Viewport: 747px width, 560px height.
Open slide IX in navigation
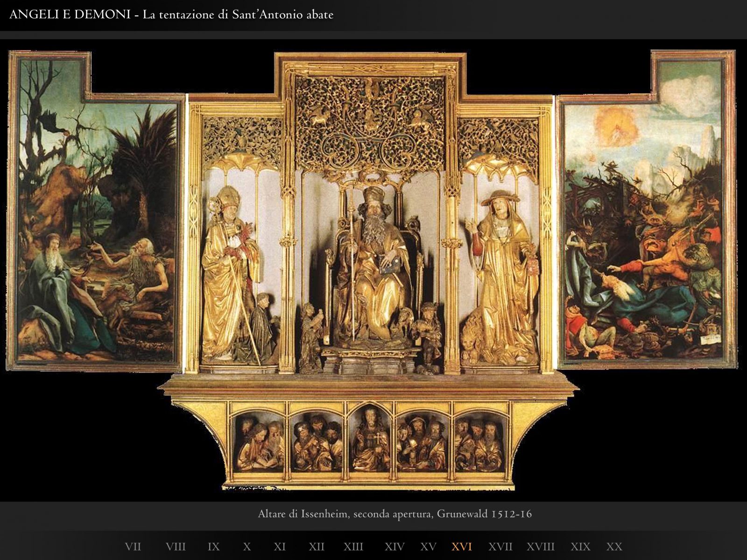213,546
